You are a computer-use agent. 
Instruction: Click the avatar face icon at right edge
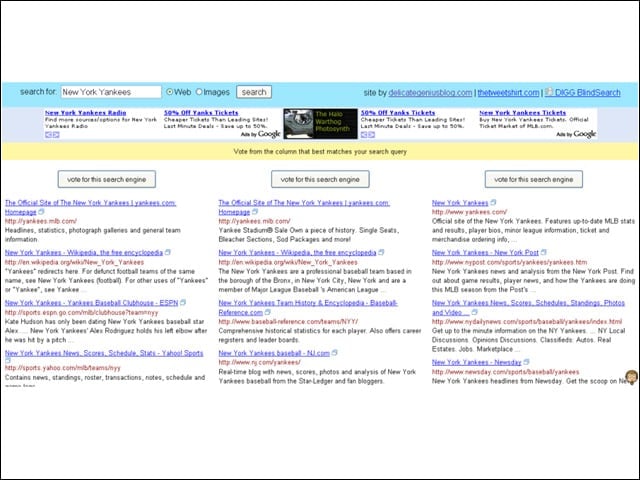pos(631,377)
